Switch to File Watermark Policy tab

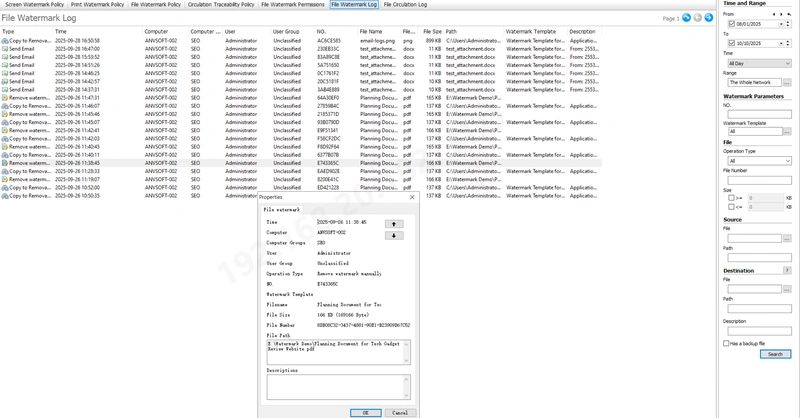point(156,4)
